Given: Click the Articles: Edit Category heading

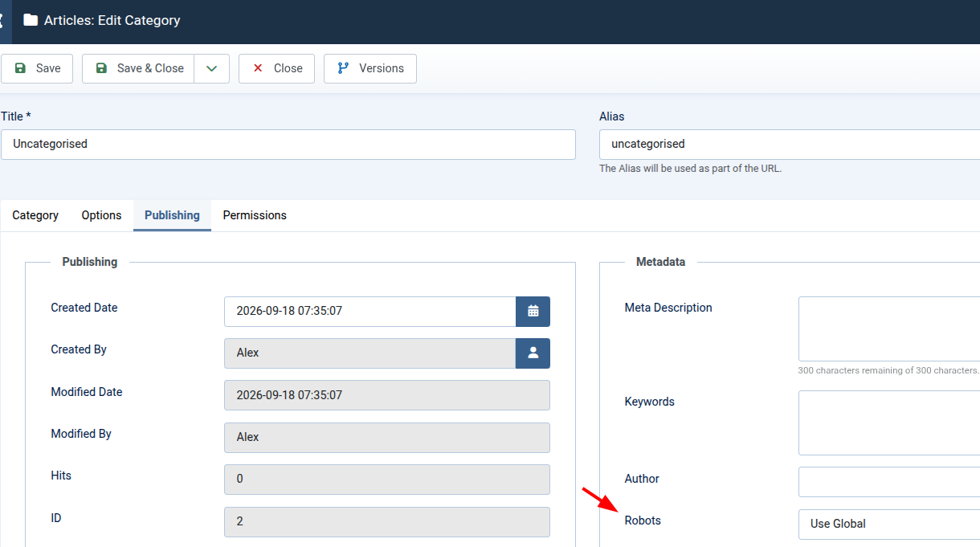Looking at the screenshot, I should [112, 20].
